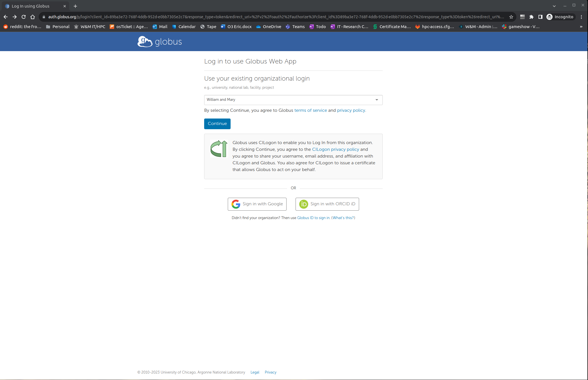Close the Log In using Globus tab
This screenshot has height=380, width=588.
tap(64, 6)
